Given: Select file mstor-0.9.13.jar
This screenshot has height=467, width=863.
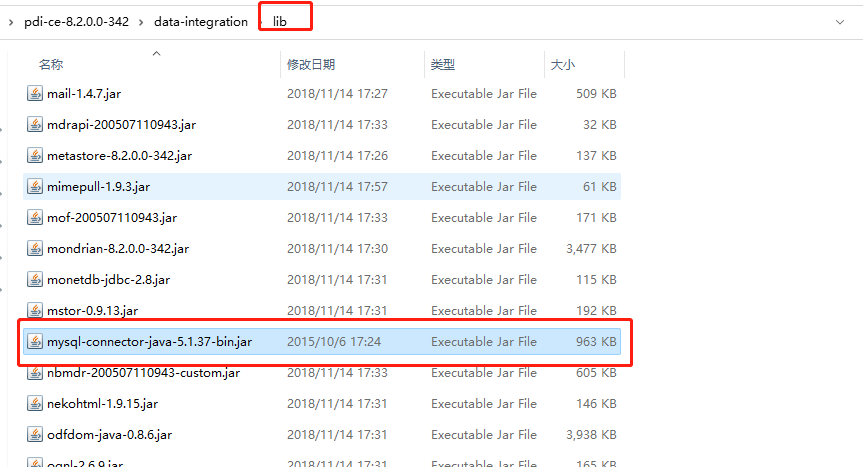Looking at the screenshot, I should [x=92, y=310].
